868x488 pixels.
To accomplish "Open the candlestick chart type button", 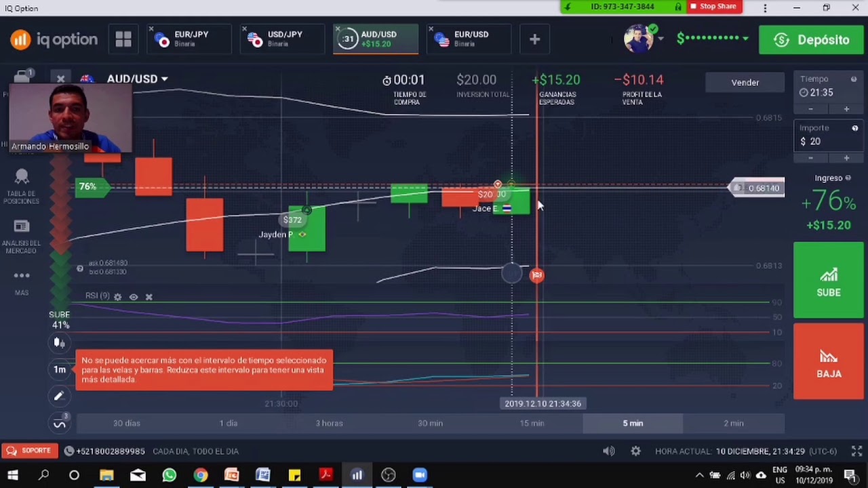I will point(60,343).
